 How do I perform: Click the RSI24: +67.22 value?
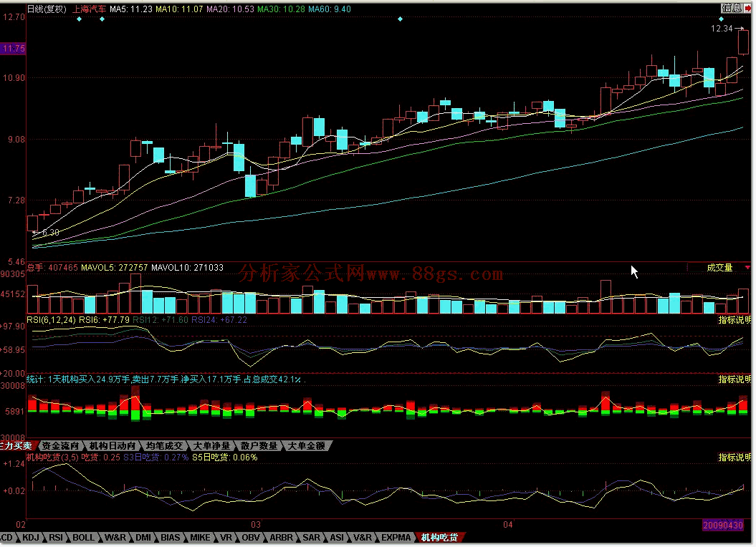(x=219, y=320)
